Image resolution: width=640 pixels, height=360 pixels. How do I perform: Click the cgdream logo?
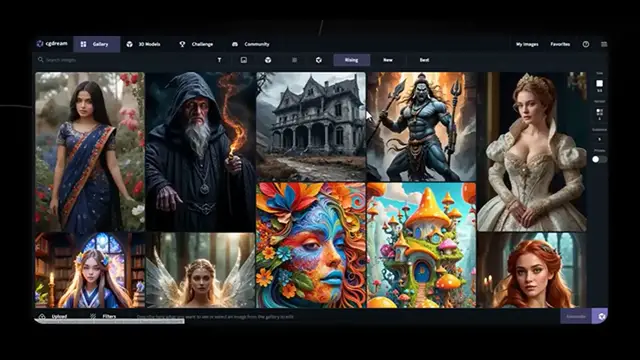[52, 44]
